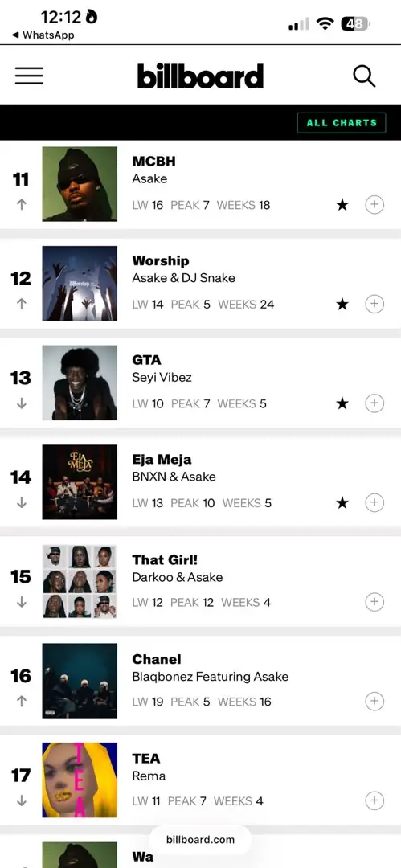
Task: Tap the billboard.com address pill
Action: [200, 840]
